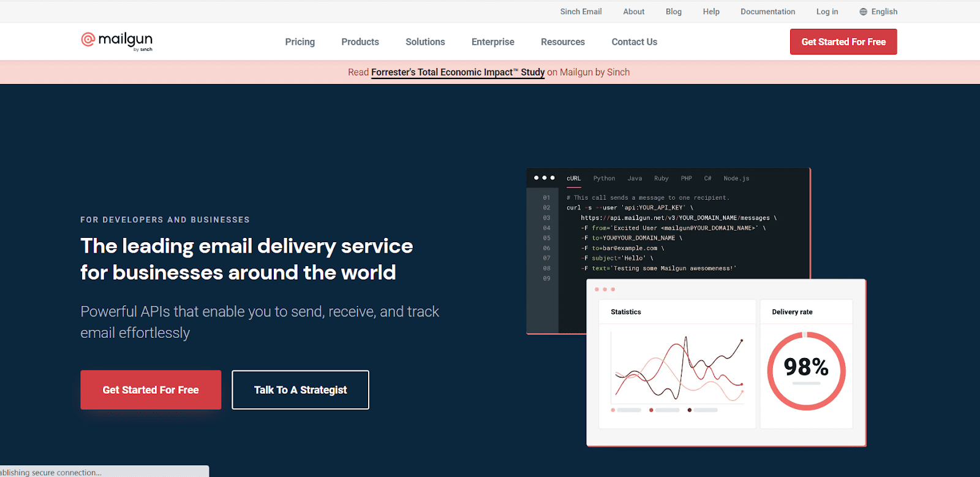Click the browser secure connection status text
This screenshot has width=980, height=477.
(51, 472)
